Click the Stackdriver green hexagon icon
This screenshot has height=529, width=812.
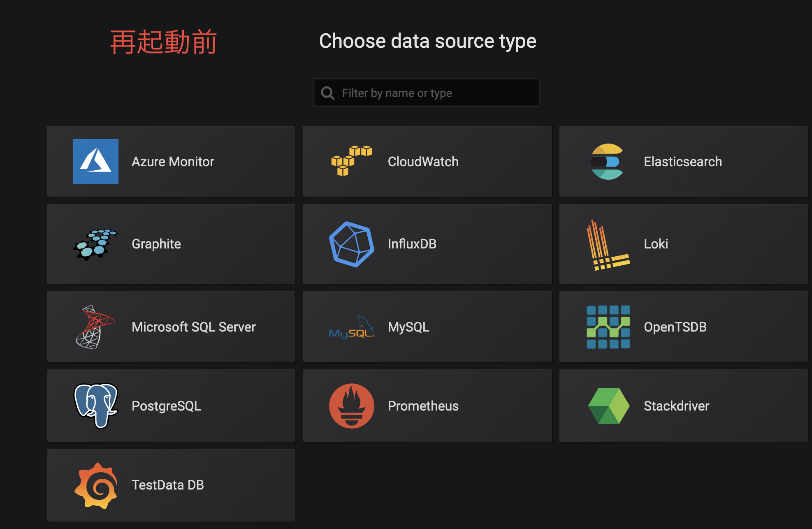tap(608, 406)
